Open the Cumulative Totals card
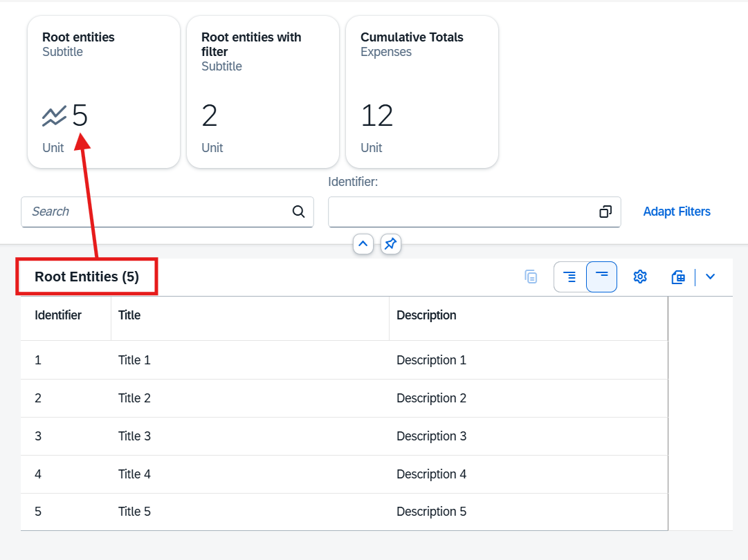 coord(421,92)
